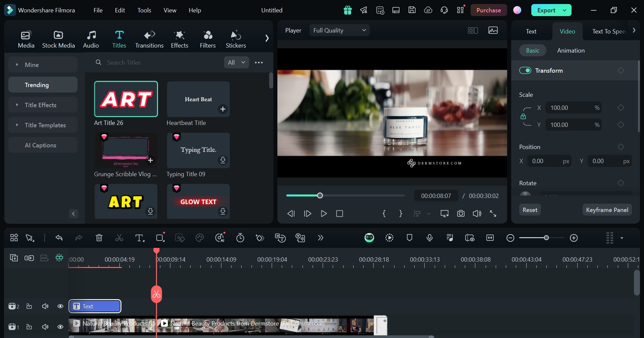Toggle the Transform switch off
This screenshot has height=338, width=644.
(x=525, y=70)
